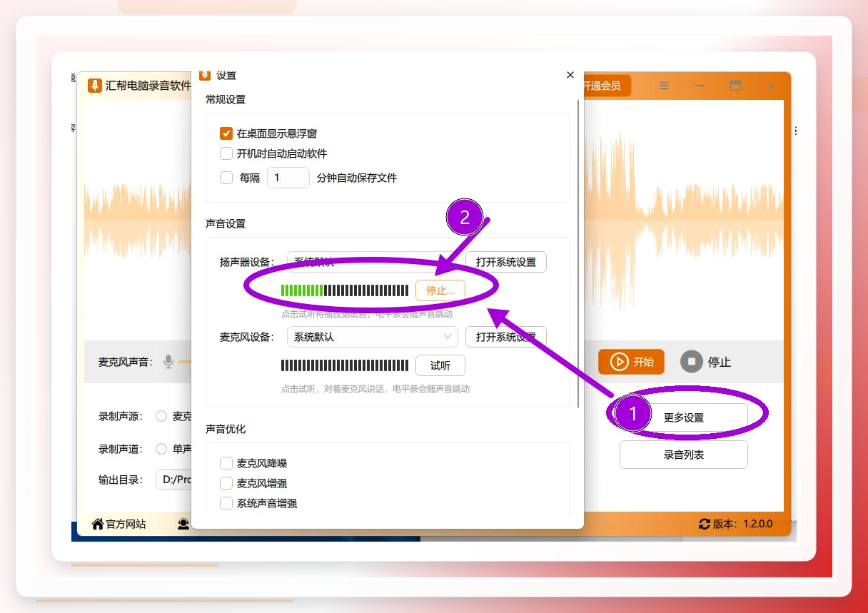Click the 停止... speaker test button
868x613 pixels.
(x=440, y=290)
